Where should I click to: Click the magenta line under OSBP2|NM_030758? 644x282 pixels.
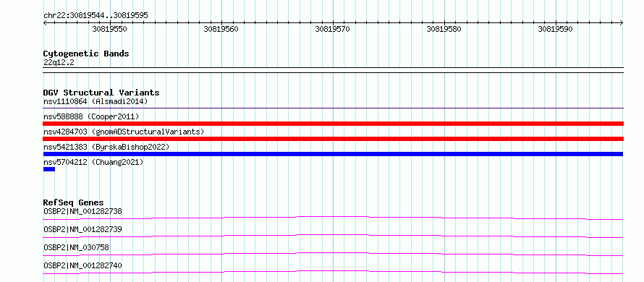pos(333,254)
